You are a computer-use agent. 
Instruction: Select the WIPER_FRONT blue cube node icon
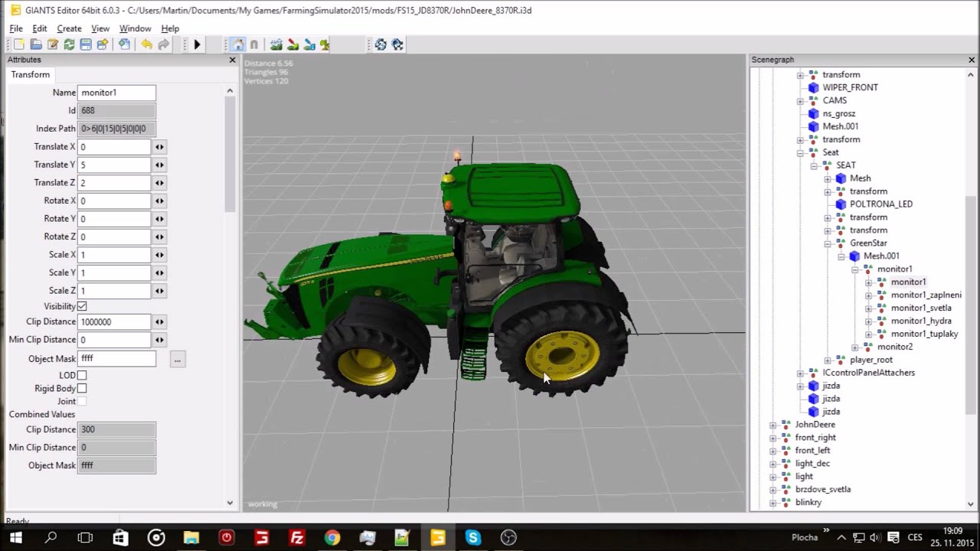point(814,87)
